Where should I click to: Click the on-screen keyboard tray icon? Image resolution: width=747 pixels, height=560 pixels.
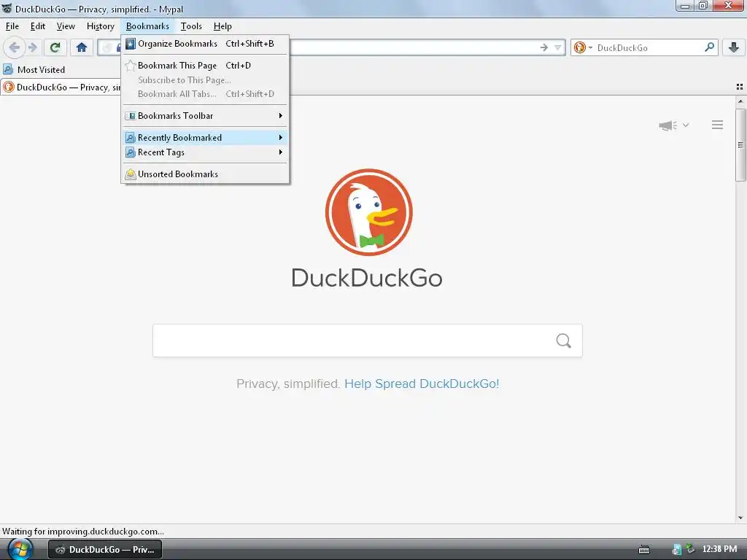[644, 550]
